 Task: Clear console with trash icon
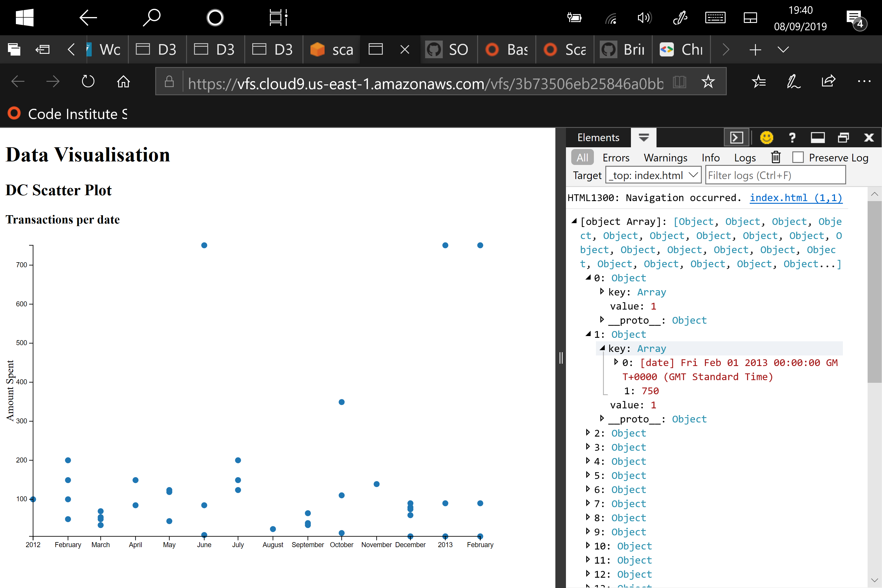click(776, 158)
